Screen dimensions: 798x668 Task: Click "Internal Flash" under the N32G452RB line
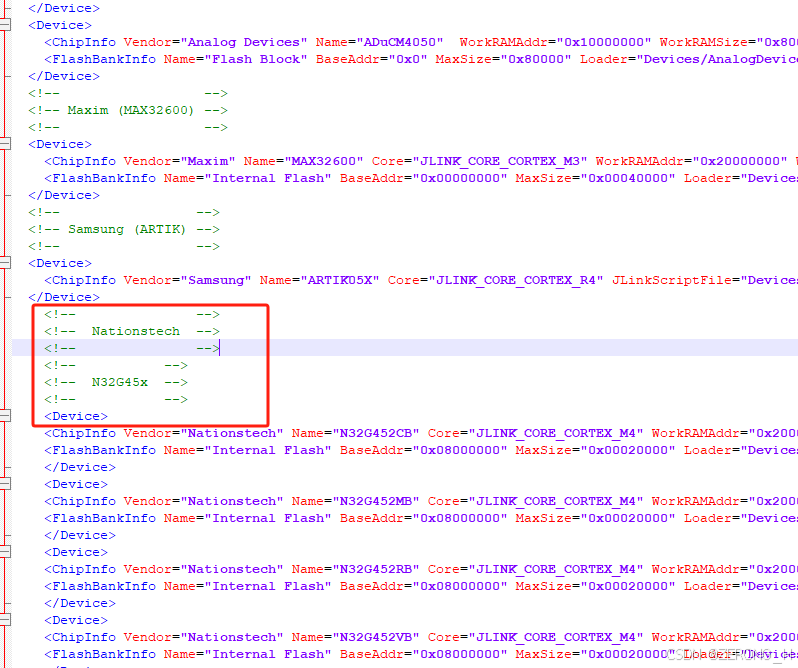(x=268, y=586)
